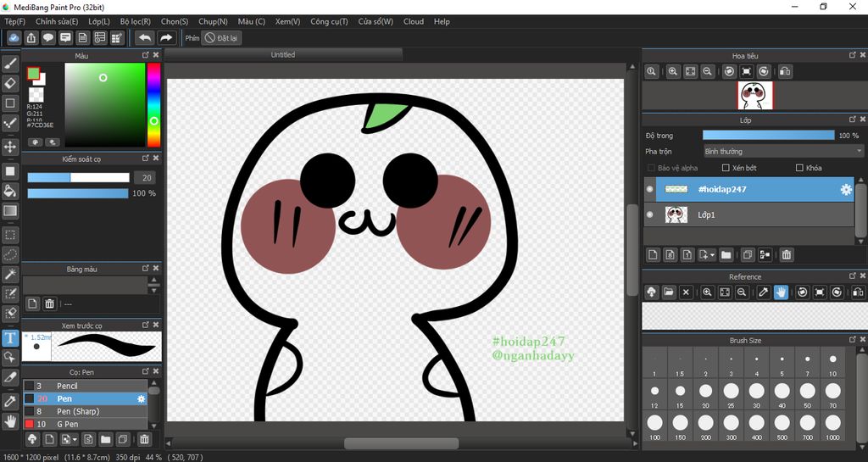
Task: Select the Brush tool in left toolbar
Action: [10, 64]
